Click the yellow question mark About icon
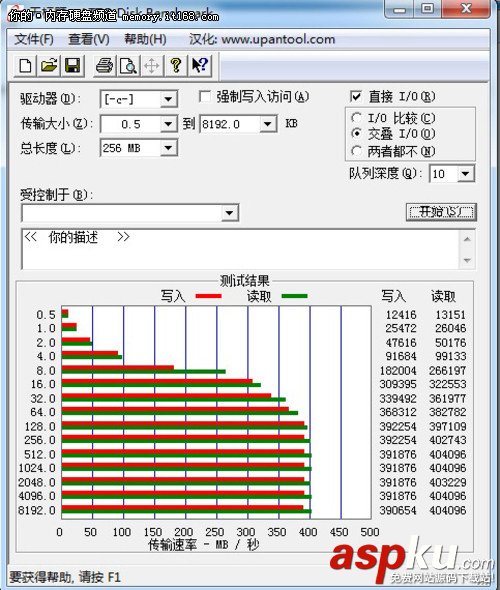Screen dimensions: 500x590 pos(175,66)
